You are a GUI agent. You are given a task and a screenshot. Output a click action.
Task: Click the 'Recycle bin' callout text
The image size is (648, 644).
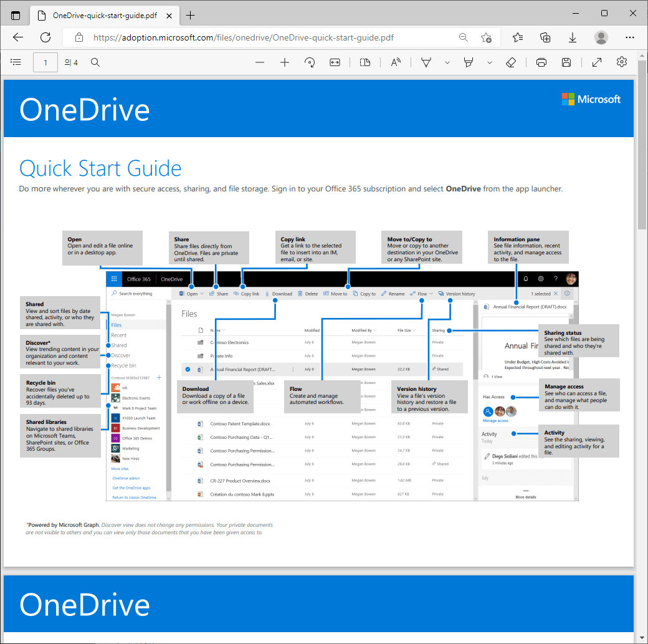58,393
